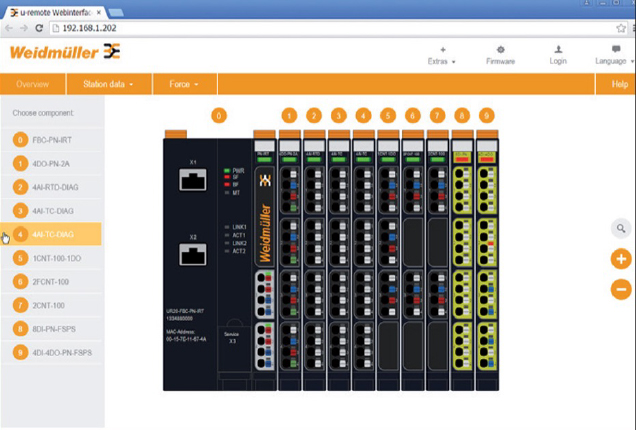Click the Weidmüller labeled coupler power module

[x=264, y=260]
